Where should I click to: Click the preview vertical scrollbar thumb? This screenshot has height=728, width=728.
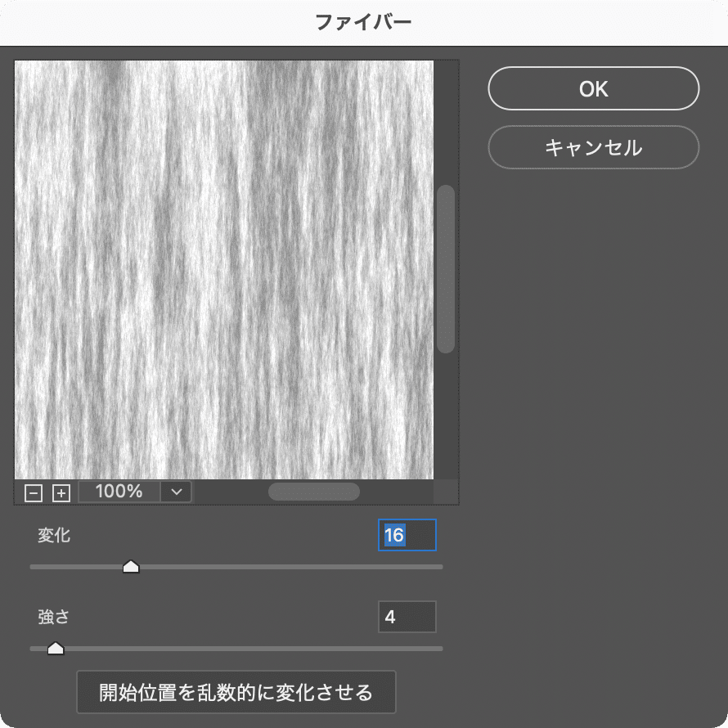pos(446,269)
